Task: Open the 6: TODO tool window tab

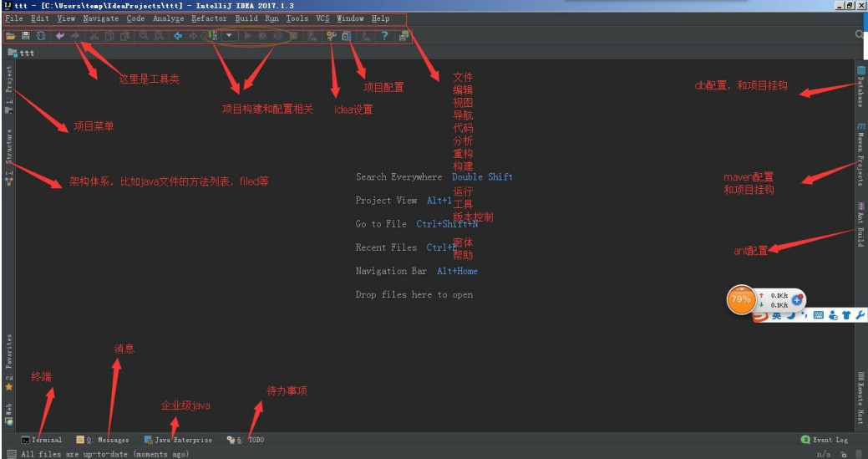Action: point(246,440)
